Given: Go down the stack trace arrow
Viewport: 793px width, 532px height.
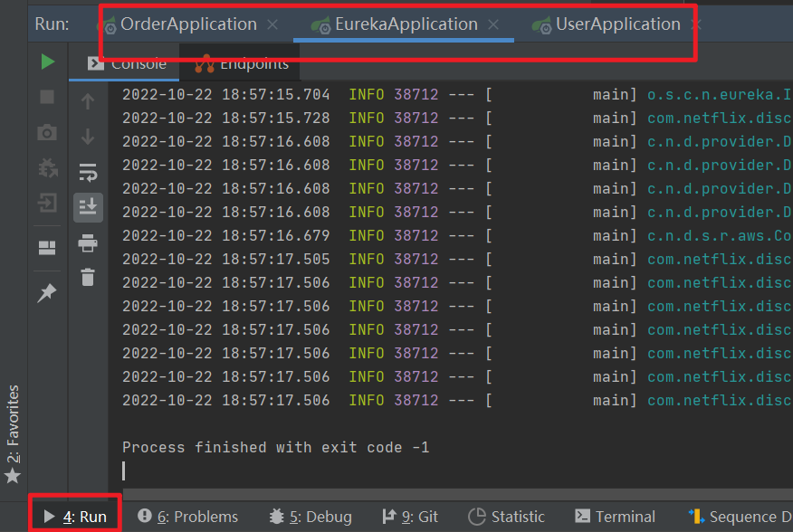Looking at the screenshot, I should pos(88,137).
